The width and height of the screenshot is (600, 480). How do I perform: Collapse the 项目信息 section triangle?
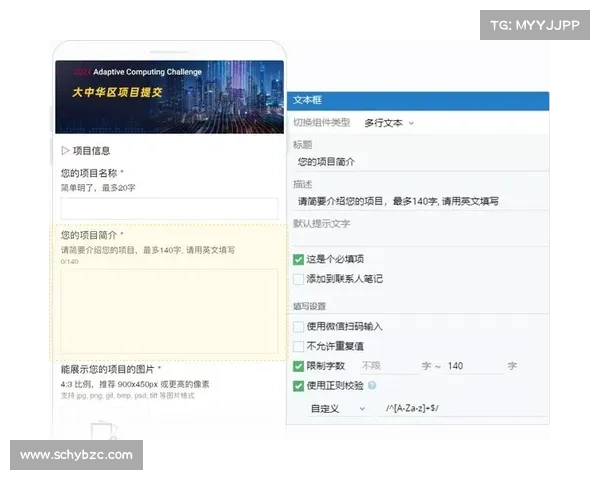(65, 150)
